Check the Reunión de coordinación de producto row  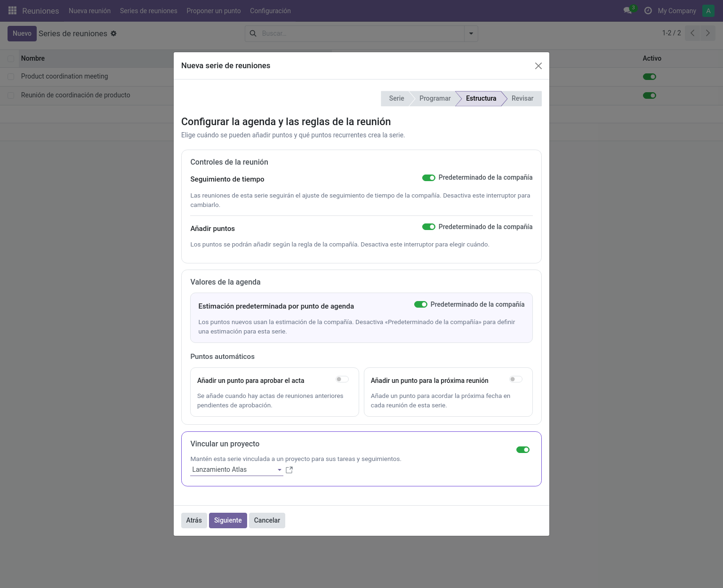click(x=11, y=95)
